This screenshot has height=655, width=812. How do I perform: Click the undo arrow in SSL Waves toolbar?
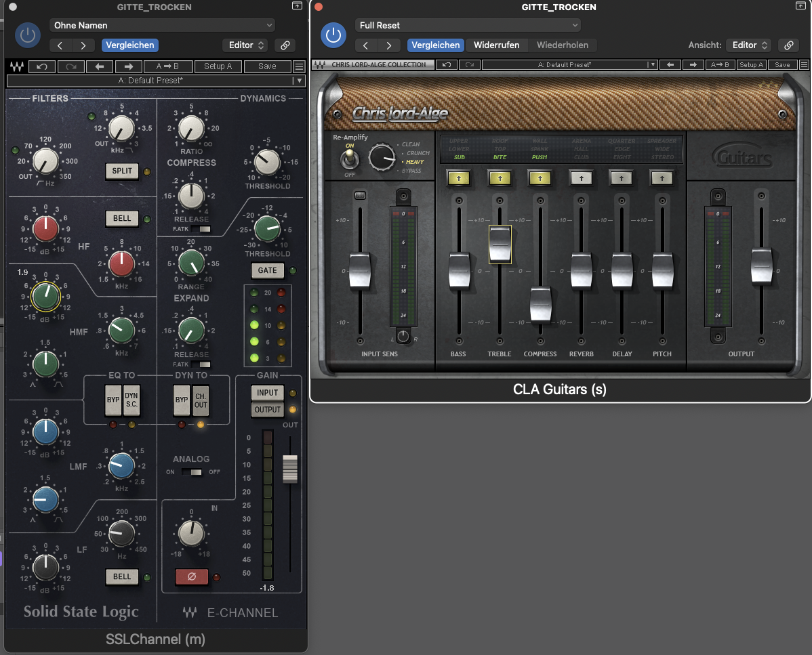tap(42, 66)
